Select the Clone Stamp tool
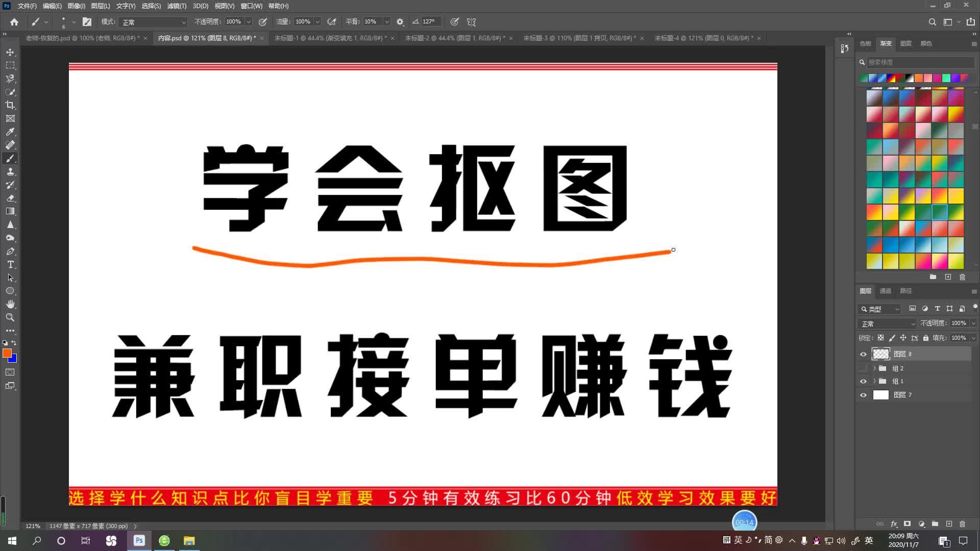 10,172
